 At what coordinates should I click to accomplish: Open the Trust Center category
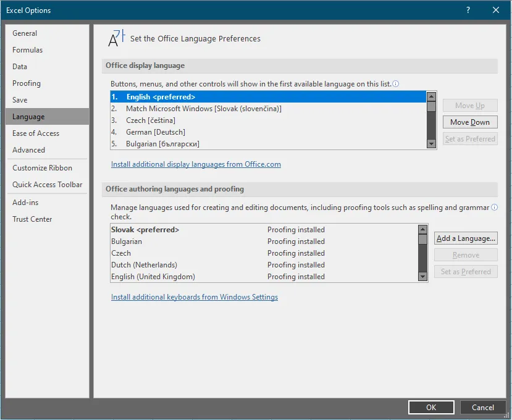(47, 219)
